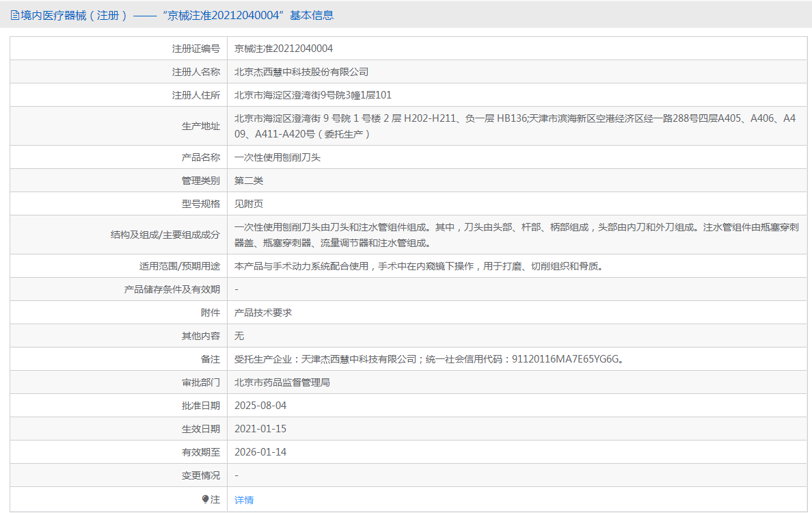The image size is (812, 513).
Task: Click the 结构及组成/主要组成成分 label
Action: (165, 235)
